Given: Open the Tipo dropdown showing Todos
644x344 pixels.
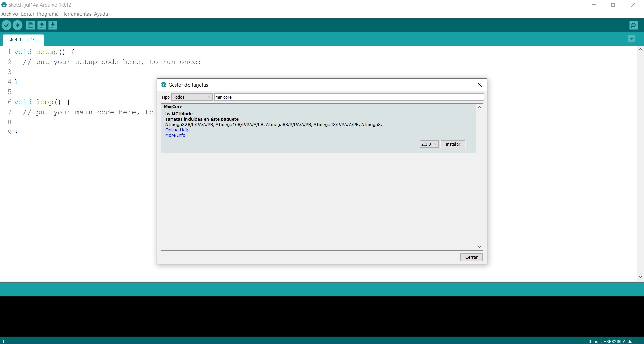Looking at the screenshot, I should pyautogui.click(x=192, y=97).
